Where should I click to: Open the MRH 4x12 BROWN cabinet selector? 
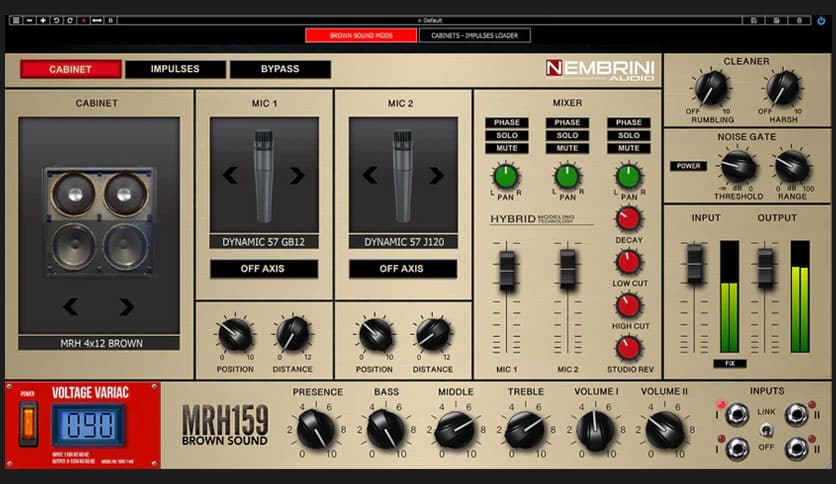click(x=99, y=343)
